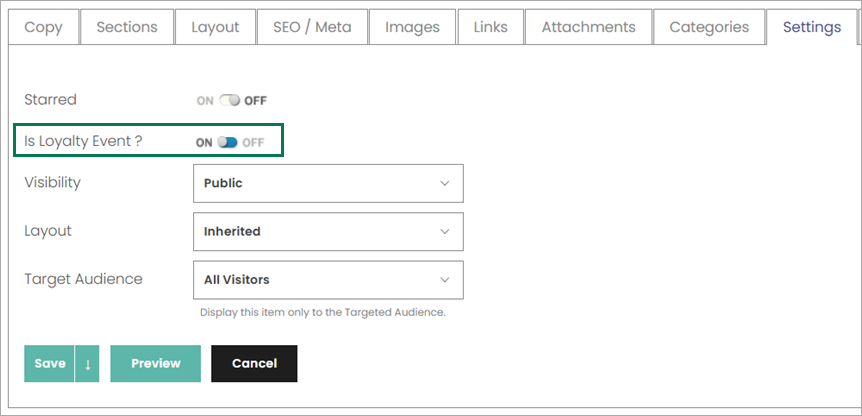The width and height of the screenshot is (862, 416).
Task: Cancel the changes with the Cancel button
Action: pos(254,363)
